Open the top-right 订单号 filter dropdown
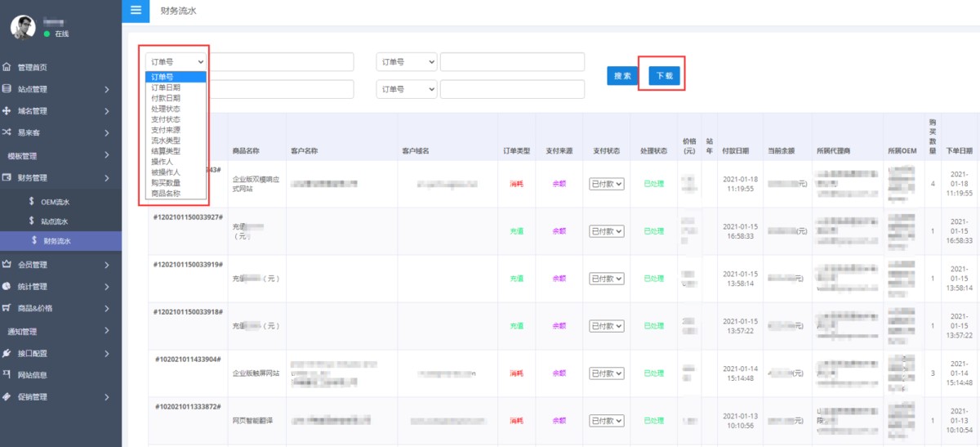The width and height of the screenshot is (980, 447). [x=406, y=62]
